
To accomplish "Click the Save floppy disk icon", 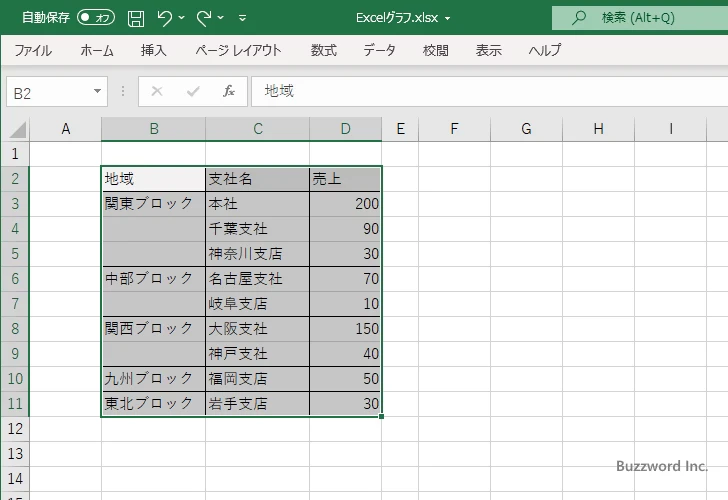I will click(136, 18).
